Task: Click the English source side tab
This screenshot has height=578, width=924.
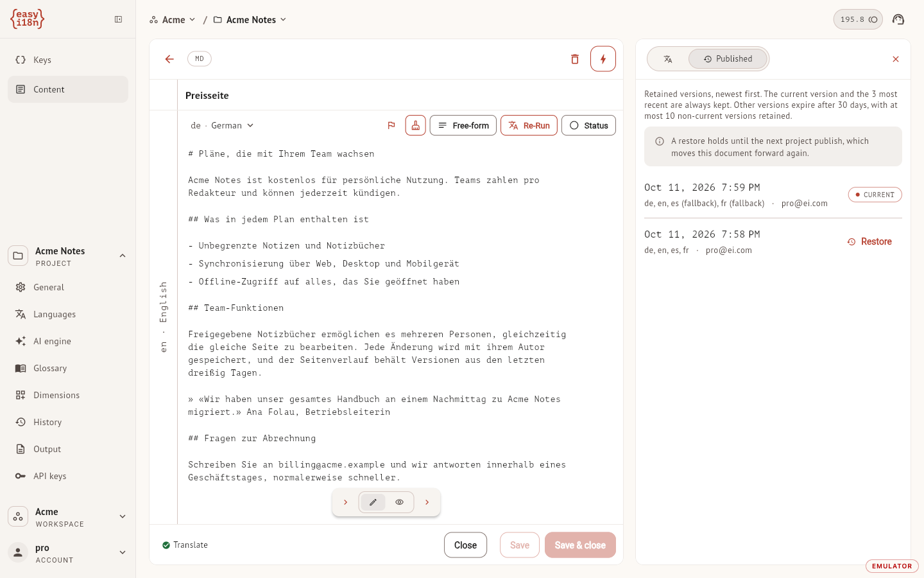Action: click(164, 317)
